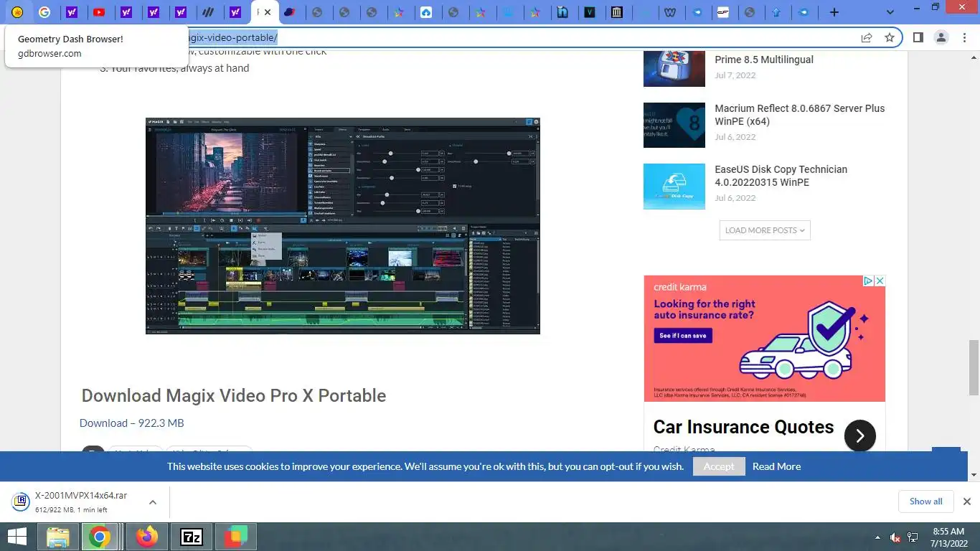
Task: Click Car Insurance Quotes arrow button
Action: pos(860,435)
